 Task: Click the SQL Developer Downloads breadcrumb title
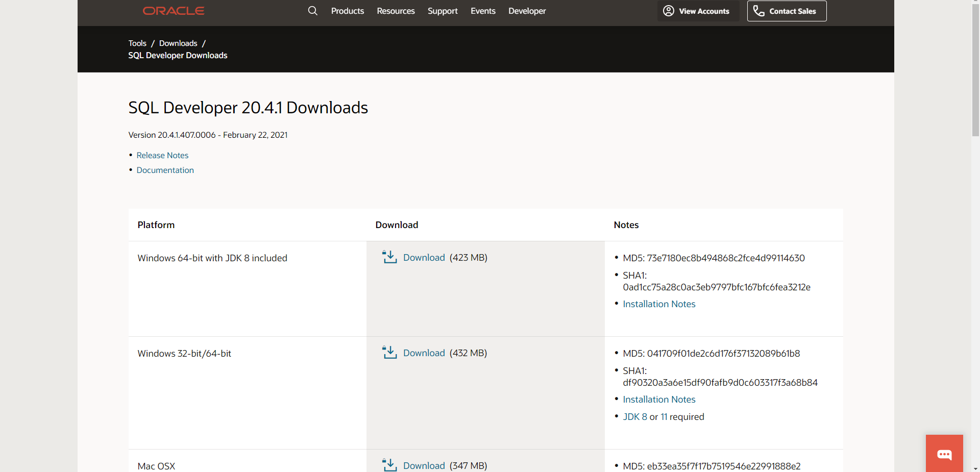[x=178, y=55]
